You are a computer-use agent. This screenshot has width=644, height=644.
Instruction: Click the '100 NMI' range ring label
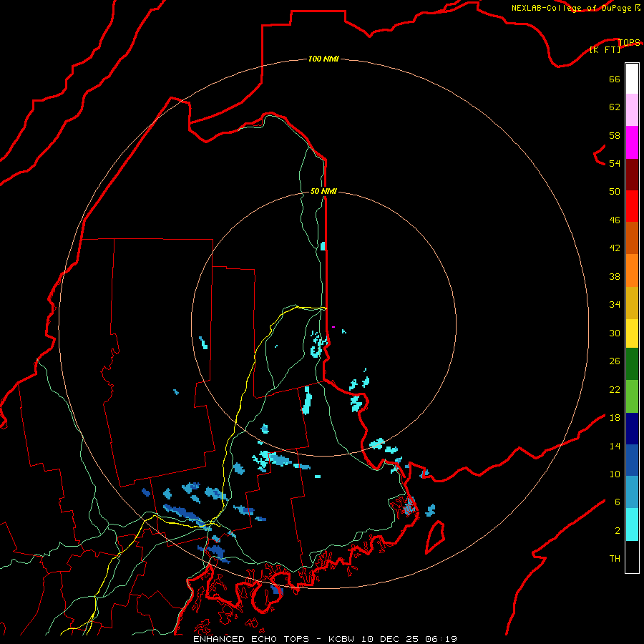(323, 59)
